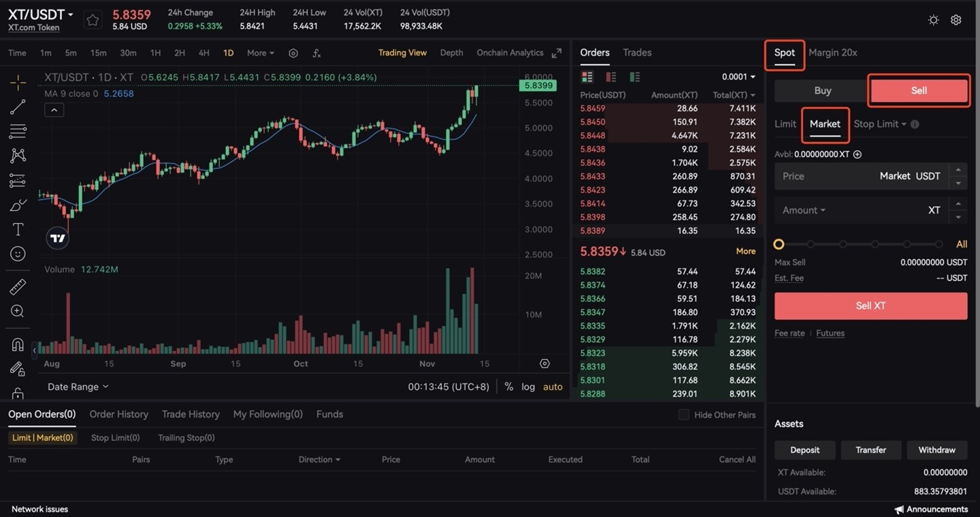Add XT/USDT to favorites with star icon
Image resolution: width=980 pixels, height=517 pixels.
click(x=93, y=20)
